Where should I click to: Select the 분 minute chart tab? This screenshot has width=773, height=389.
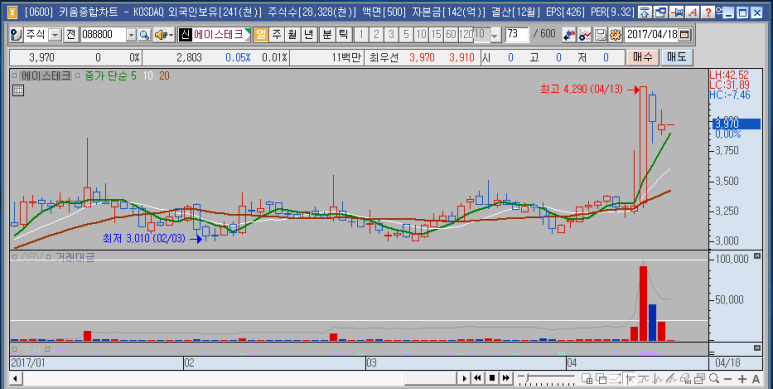(x=327, y=35)
